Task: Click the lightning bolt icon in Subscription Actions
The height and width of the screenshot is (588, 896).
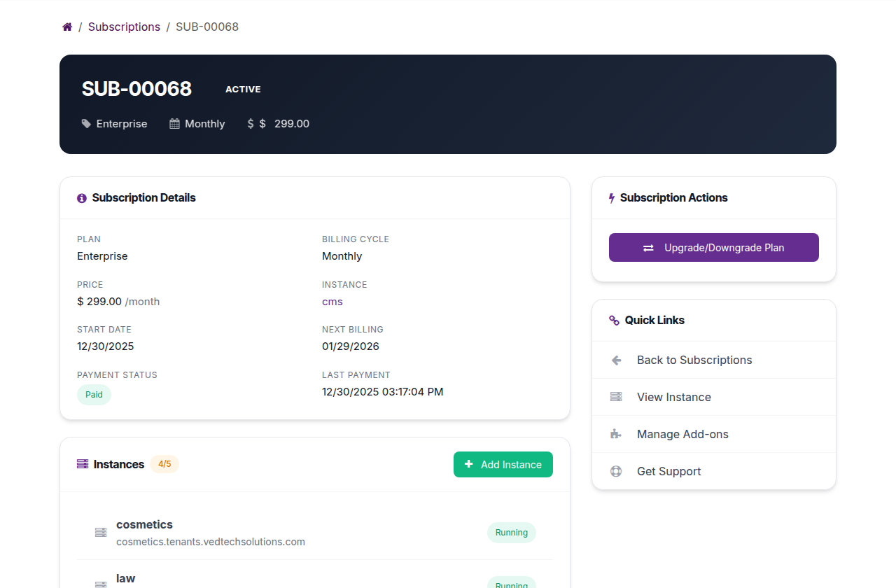Action: (612, 198)
